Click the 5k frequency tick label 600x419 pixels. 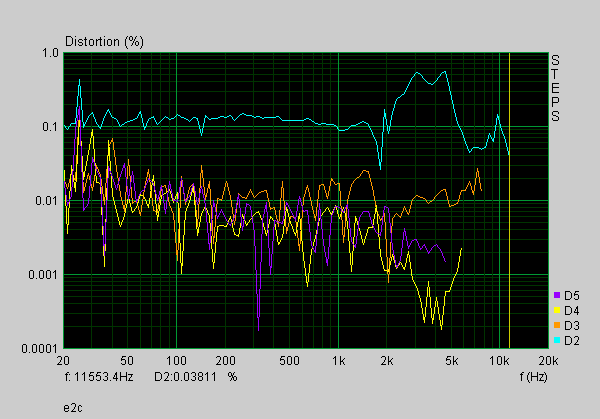click(x=452, y=360)
